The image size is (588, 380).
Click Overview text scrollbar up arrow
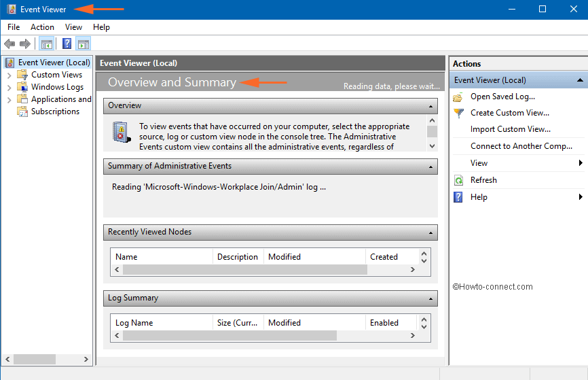click(432, 120)
